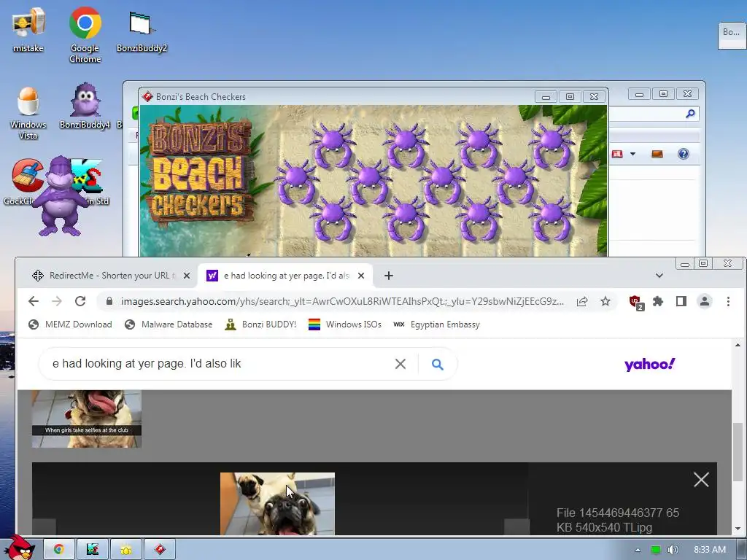Open the Chrome three-dot menu

(728, 301)
